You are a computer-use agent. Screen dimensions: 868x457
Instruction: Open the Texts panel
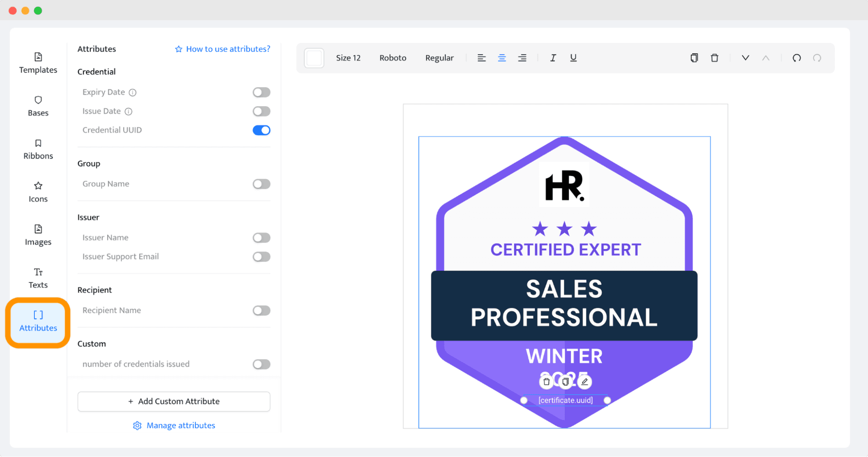pyautogui.click(x=38, y=278)
